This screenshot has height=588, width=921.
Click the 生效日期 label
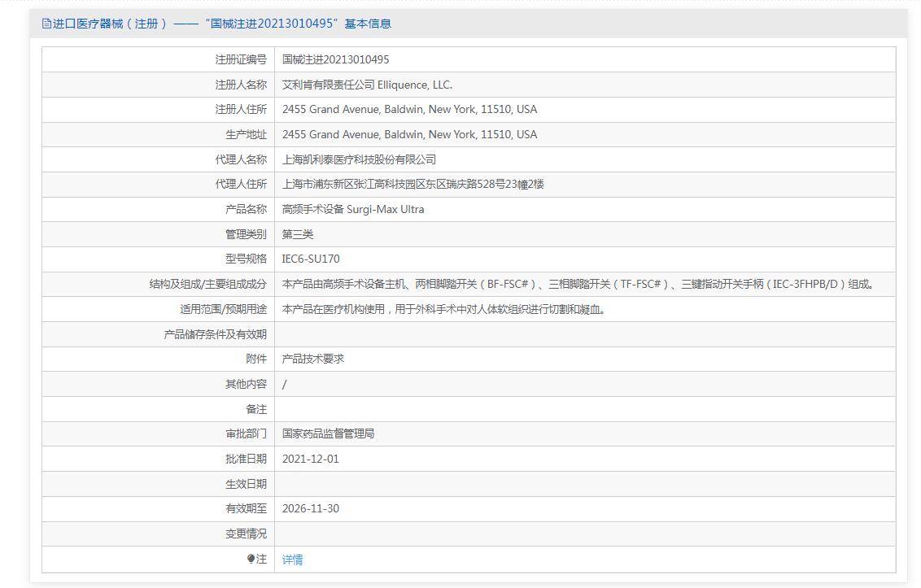click(246, 484)
